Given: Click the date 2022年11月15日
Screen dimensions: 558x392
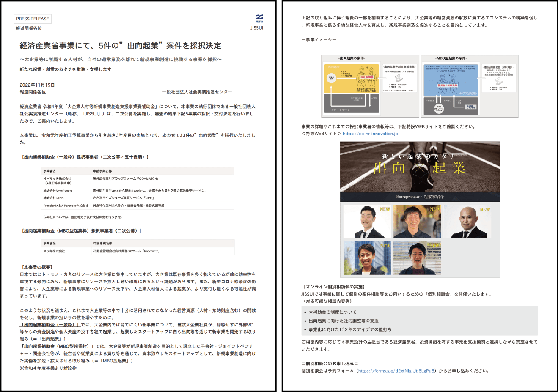Looking at the screenshot, I should (37, 85).
